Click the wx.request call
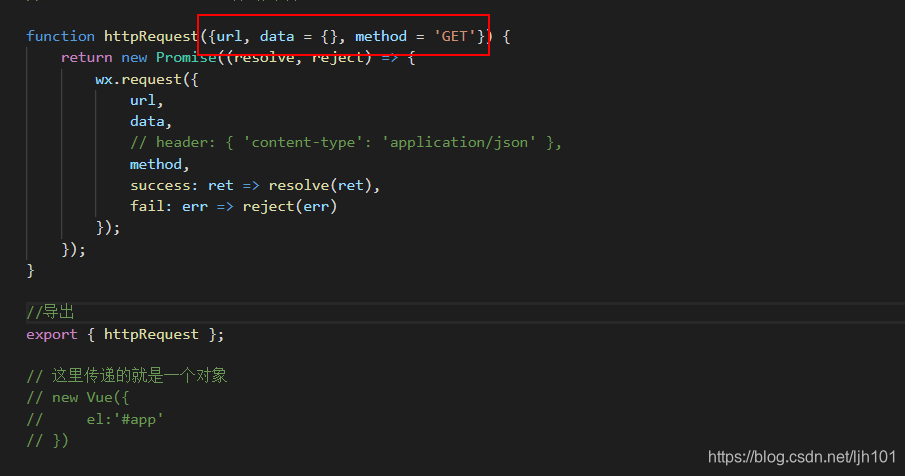Image resolution: width=905 pixels, height=476 pixels. tap(147, 80)
